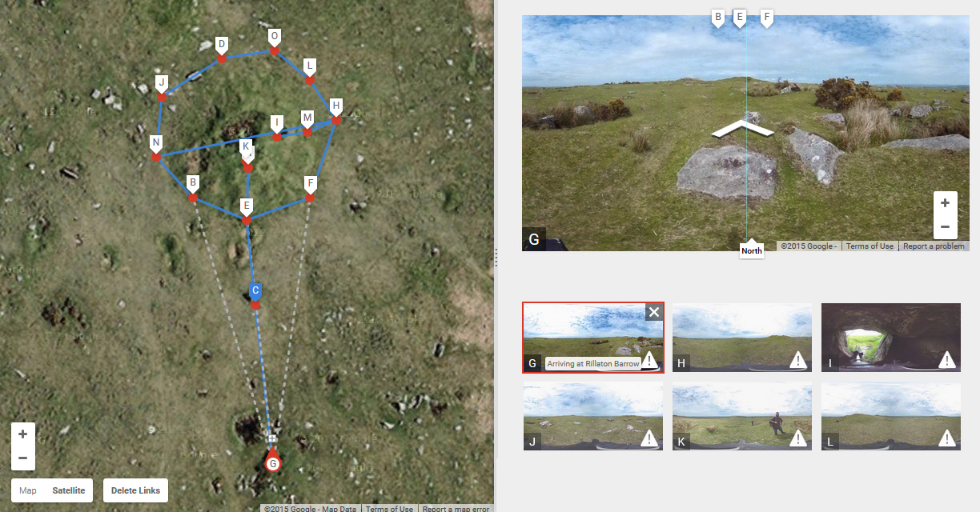Image resolution: width=980 pixels, height=512 pixels.
Task: Open Report a problem link in panorama
Action: tap(934, 246)
